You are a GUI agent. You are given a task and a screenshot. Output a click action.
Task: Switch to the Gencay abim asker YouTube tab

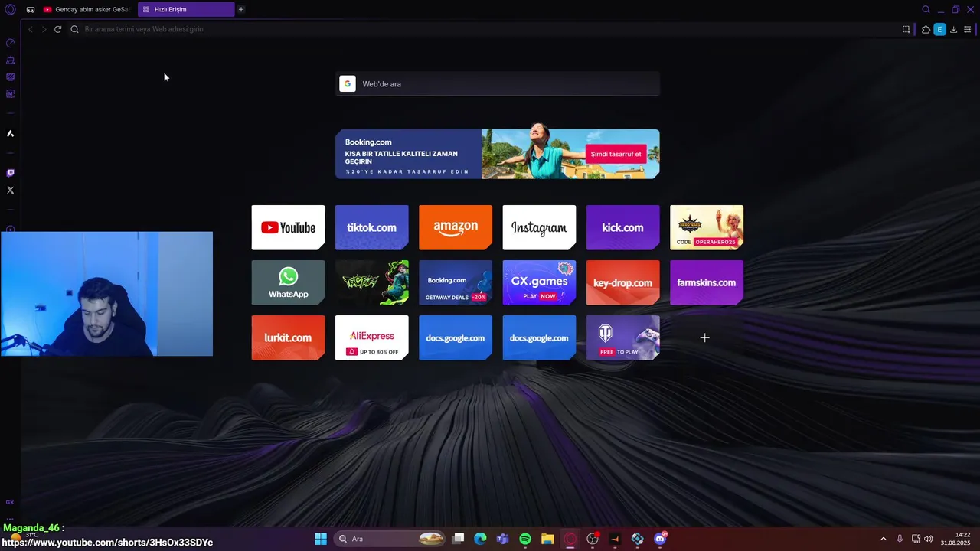pyautogui.click(x=87, y=10)
